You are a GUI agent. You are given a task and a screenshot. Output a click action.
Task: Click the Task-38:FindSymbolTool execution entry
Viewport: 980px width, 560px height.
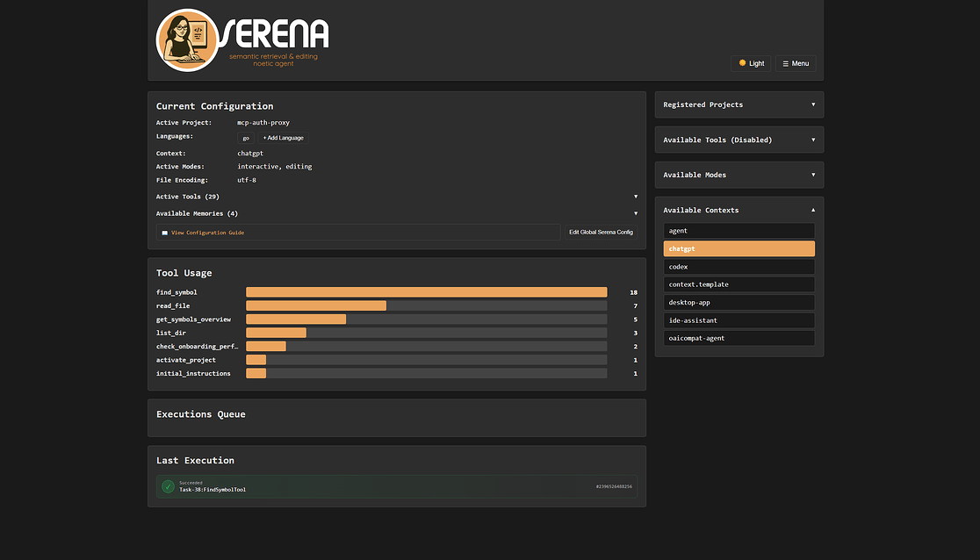[x=397, y=486]
